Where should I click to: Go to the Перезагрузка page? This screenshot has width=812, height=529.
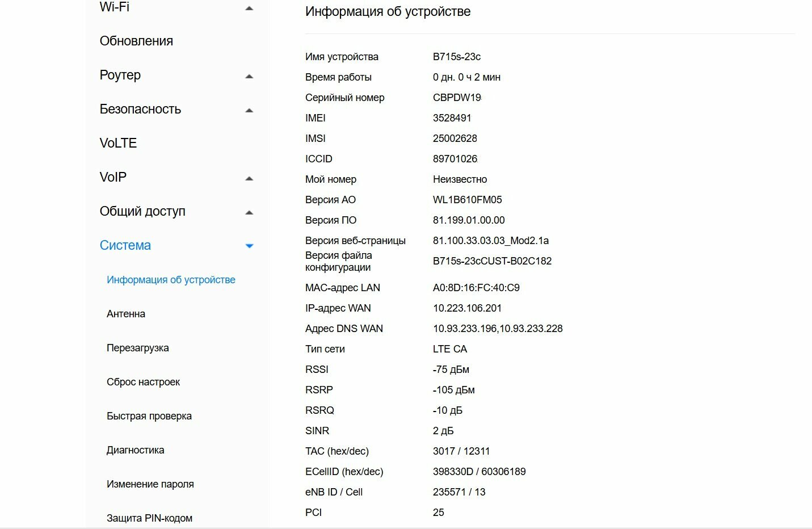click(x=138, y=348)
